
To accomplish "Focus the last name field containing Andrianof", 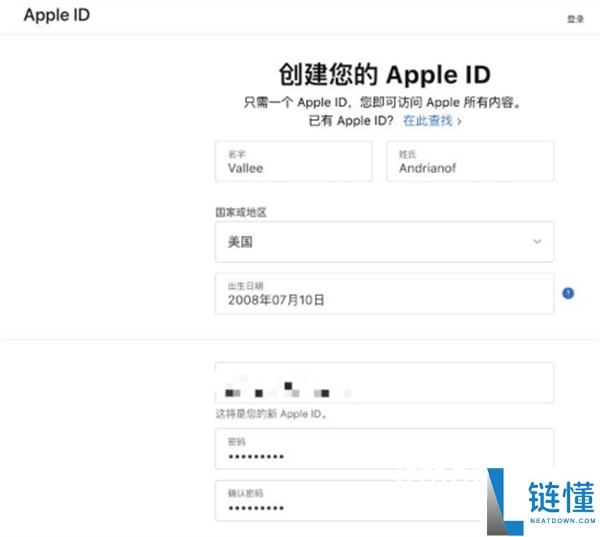I will [x=470, y=161].
